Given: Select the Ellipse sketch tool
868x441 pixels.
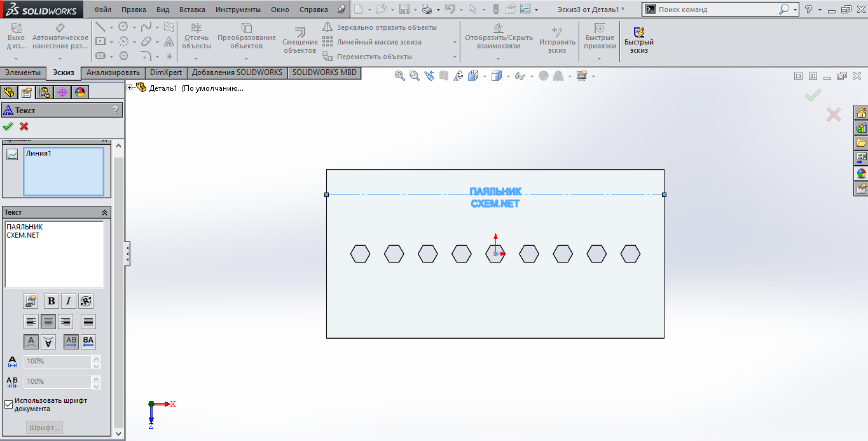Looking at the screenshot, I should 146,41.
